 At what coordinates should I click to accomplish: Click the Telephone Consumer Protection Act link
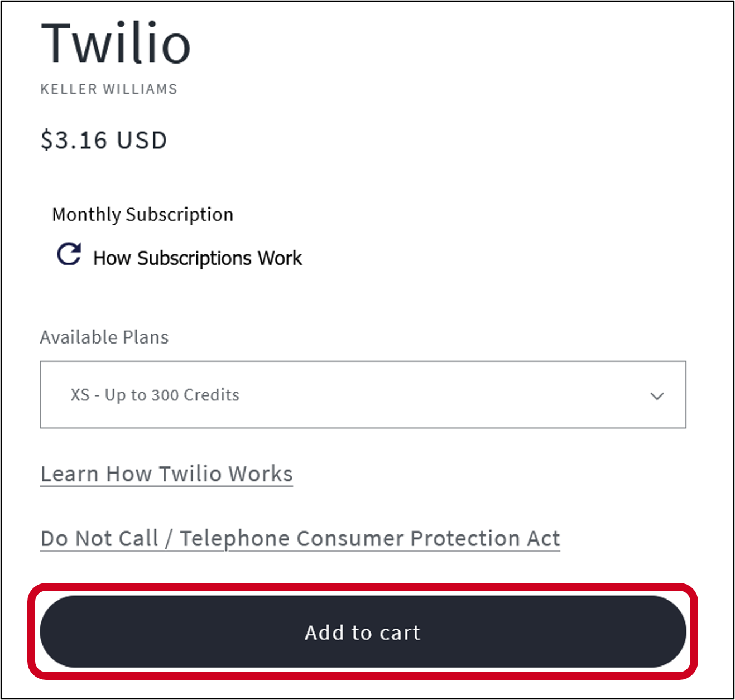300,538
